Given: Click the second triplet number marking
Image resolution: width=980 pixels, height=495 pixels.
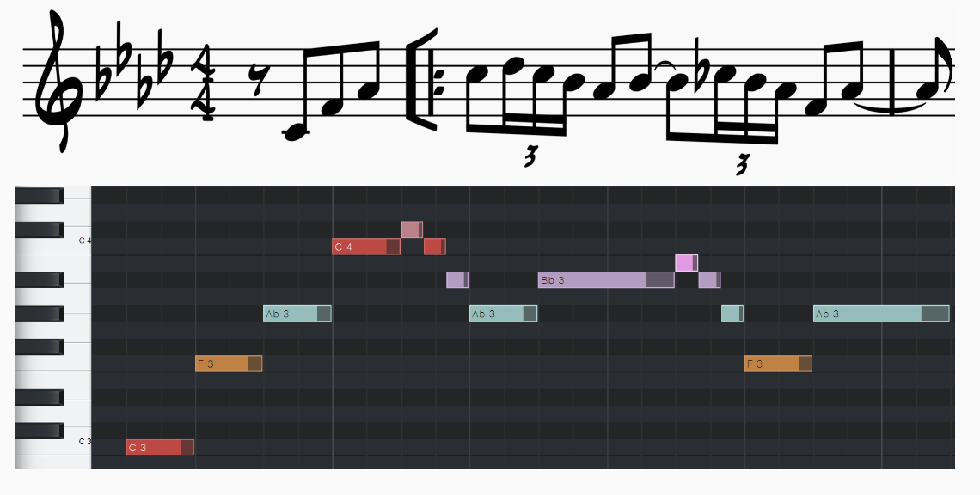Looking at the screenshot, I should 742,165.
